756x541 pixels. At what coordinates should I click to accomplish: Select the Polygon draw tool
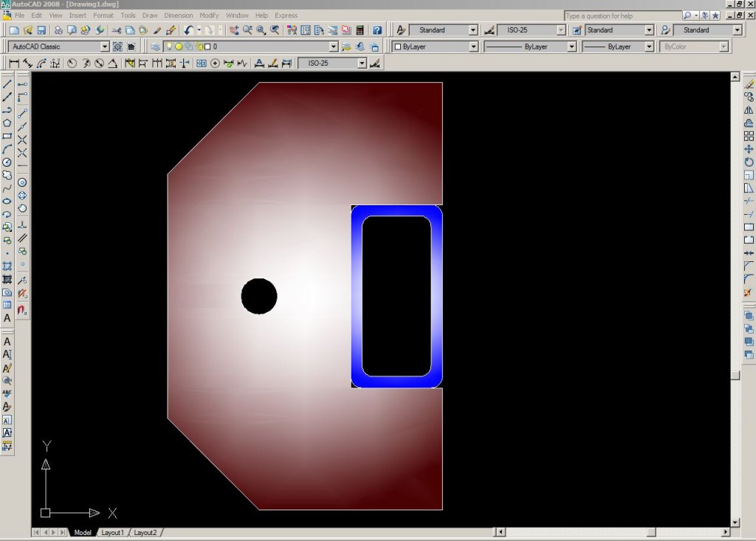7,123
